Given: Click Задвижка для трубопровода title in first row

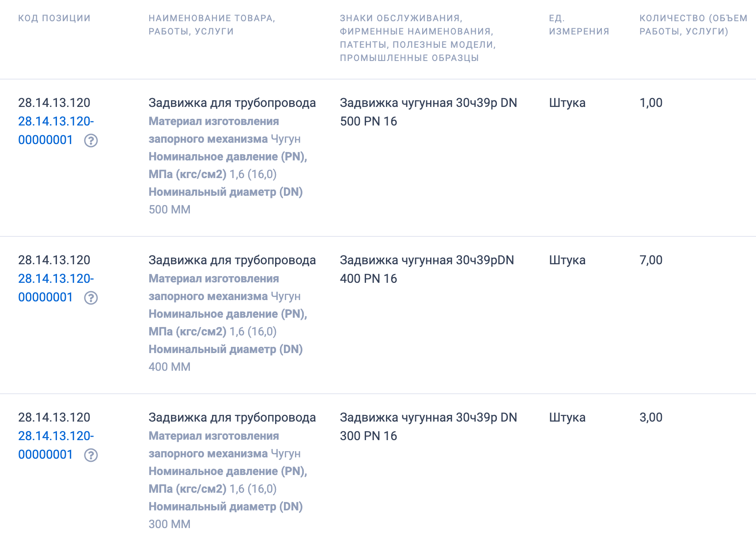Looking at the screenshot, I should point(232,103).
